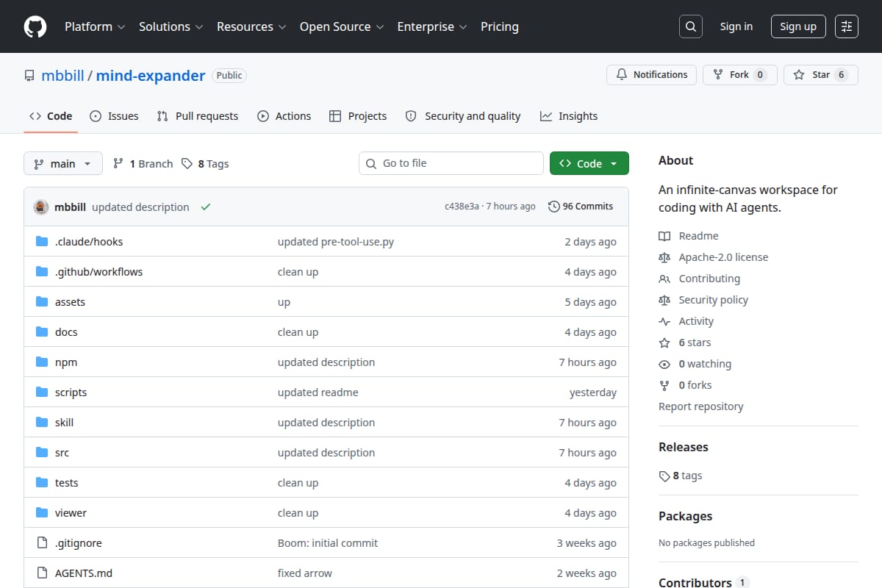Click the .github/workflows folder icon
The image size is (882, 588).
coord(42,272)
